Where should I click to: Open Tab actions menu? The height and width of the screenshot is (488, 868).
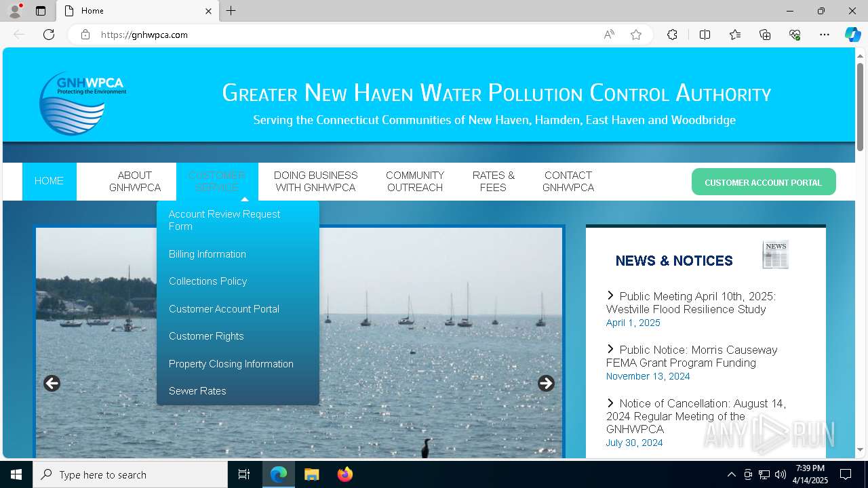click(x=41, y=11)
